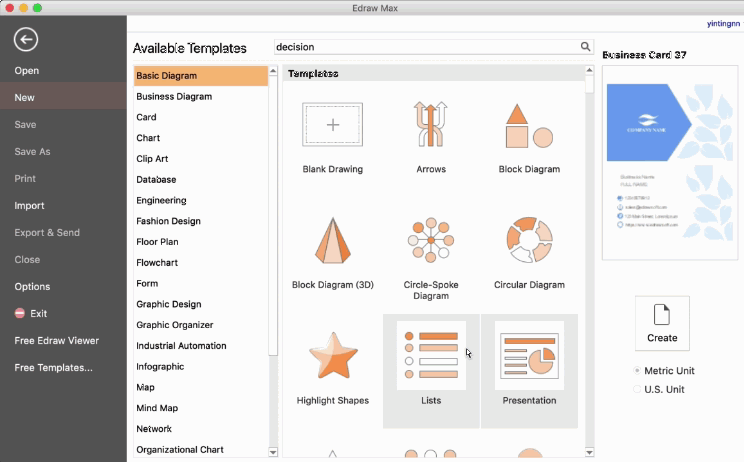Click templates pane scroll up arrow
Image resolution: width=750 pixels, height=462 pixels.
(x=589, y=70)
